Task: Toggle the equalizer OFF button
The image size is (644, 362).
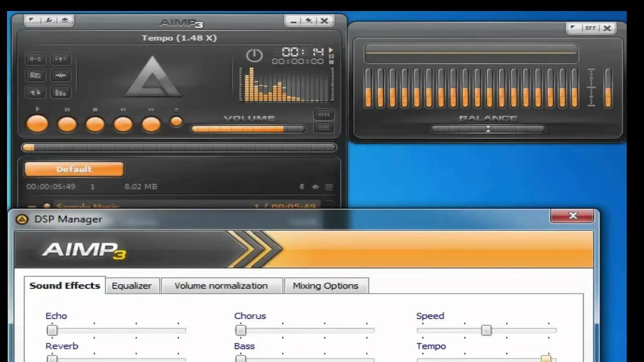Action: pos(590,28)
